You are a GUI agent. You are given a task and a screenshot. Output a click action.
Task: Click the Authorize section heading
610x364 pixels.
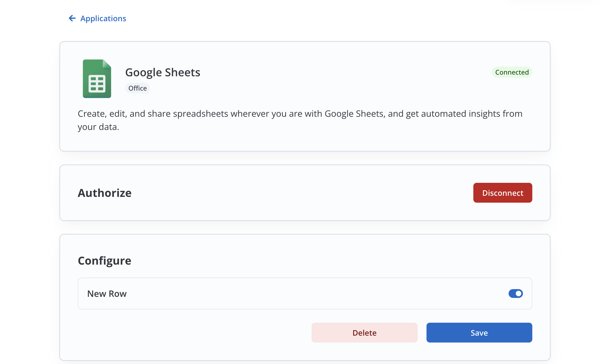click(104, 193)
